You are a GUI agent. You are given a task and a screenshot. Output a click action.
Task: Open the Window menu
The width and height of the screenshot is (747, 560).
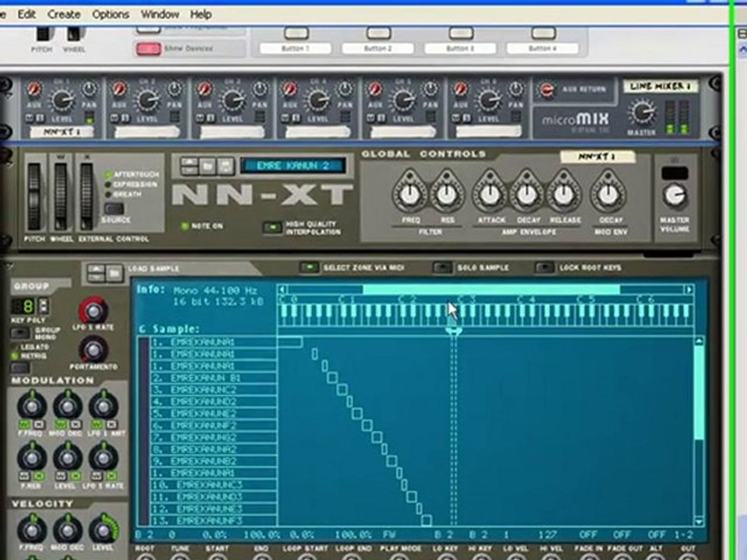coord(160,14)
